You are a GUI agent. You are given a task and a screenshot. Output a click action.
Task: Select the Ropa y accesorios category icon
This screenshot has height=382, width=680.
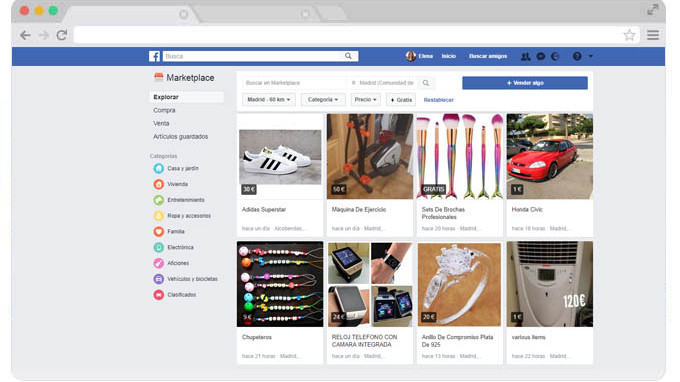click(x=159, y=215)
